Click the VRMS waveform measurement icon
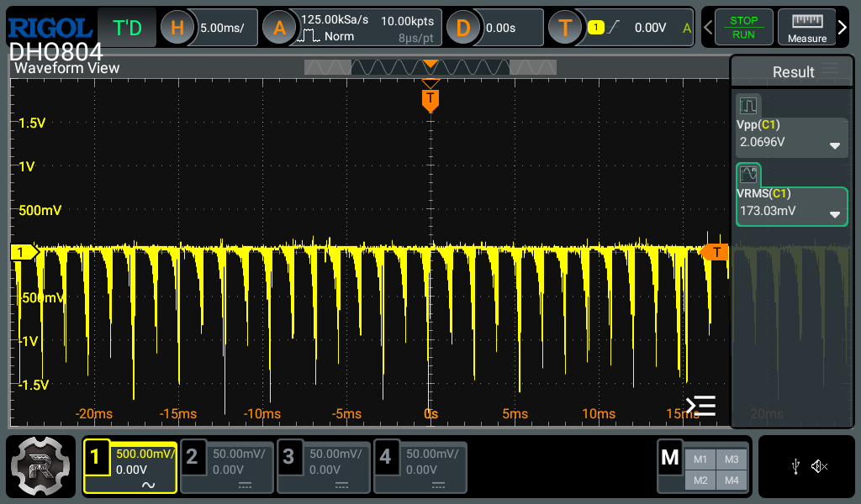The width and height of the screenshot is (861, 504). click(748, 175)
